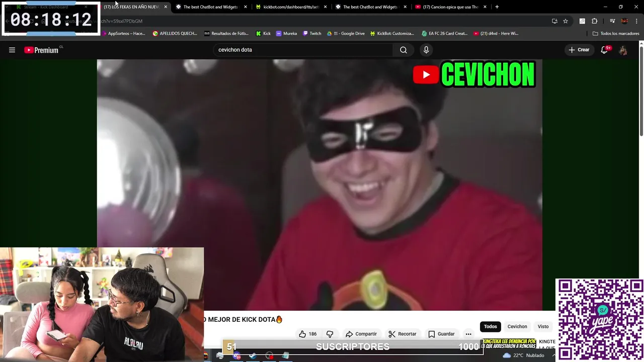Open 'APELLIDOS QUECH...' bookmark

(175, 34)
